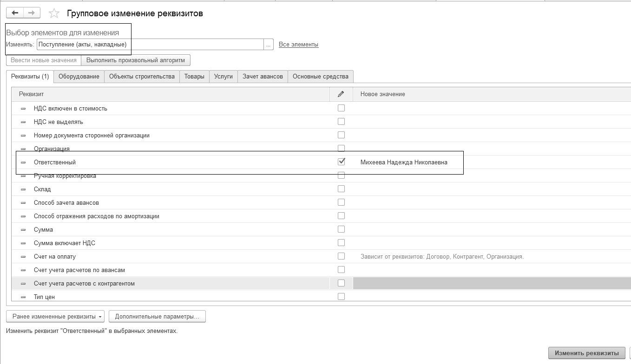The image size is (631, 364).
Task: Open Дополнительные параметры dialog
Action: click(157, 317)
